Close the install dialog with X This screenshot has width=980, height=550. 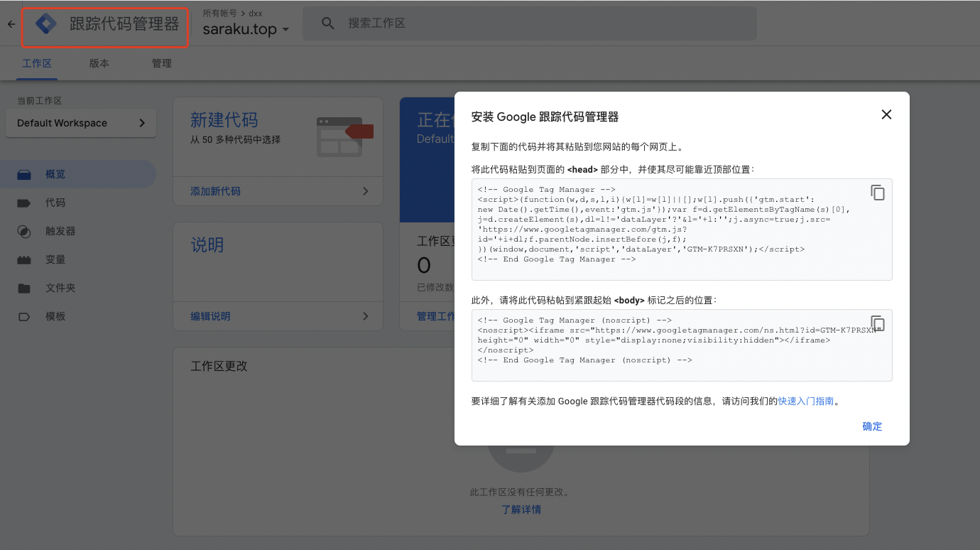click(x=886, y=114)
